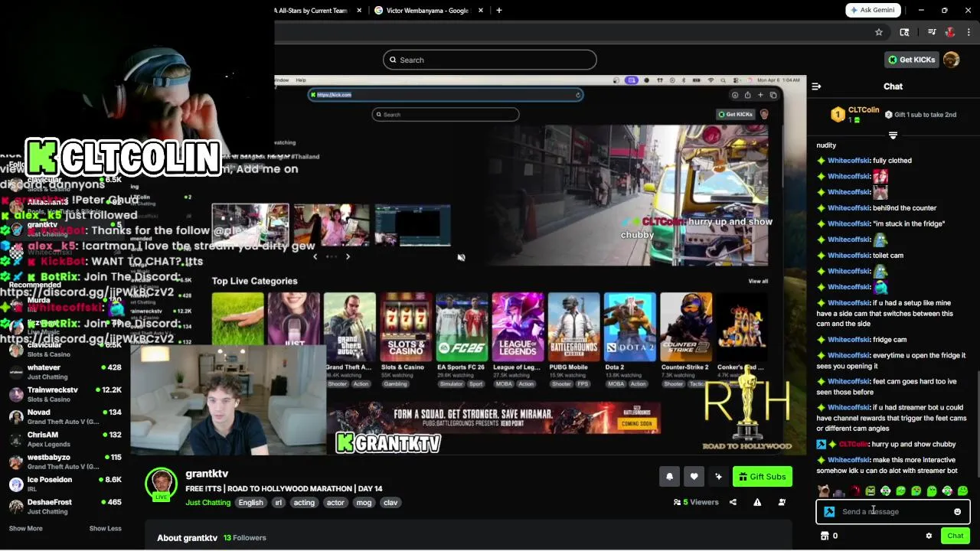980x551 pixels.
Task: Click grantktv's profile avatar with LIVE badge
Action: click(x=161, y=485)
